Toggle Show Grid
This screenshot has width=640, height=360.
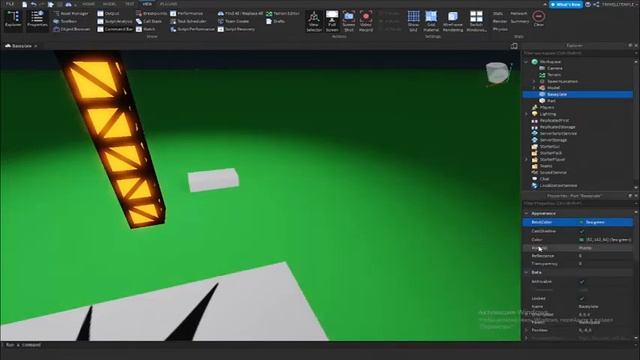413,21
